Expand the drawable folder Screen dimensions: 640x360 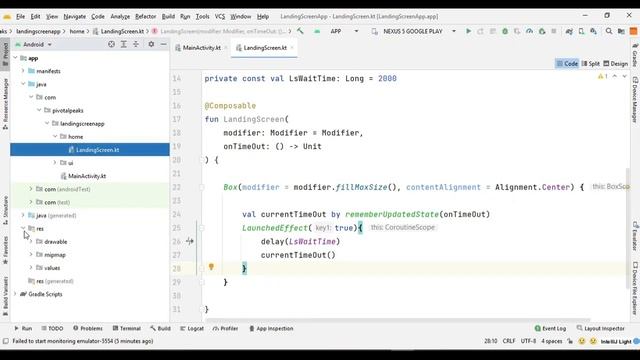coord(31,242)
